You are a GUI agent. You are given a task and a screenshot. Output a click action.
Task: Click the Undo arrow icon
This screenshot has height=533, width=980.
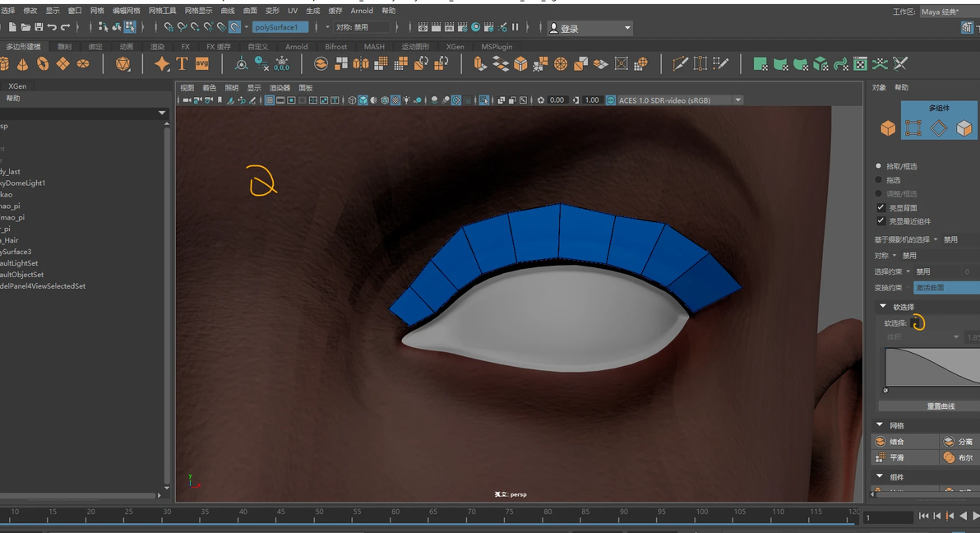[52, 28]
